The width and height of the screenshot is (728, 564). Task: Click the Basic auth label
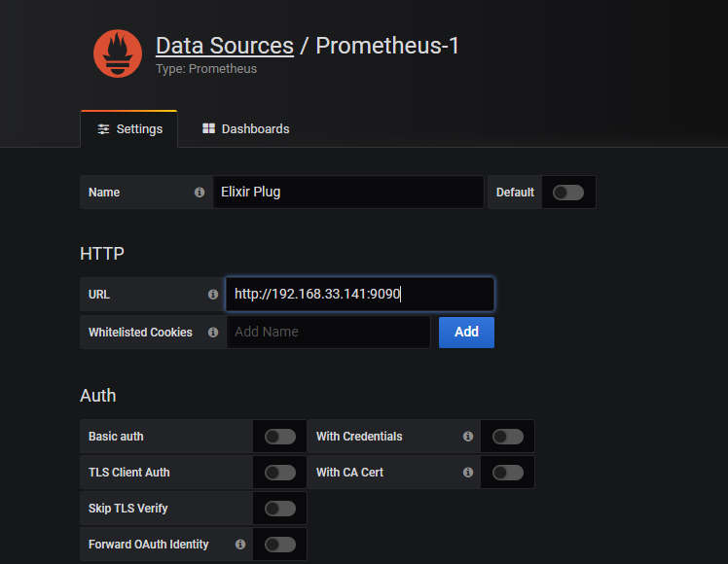coord(116,437)
